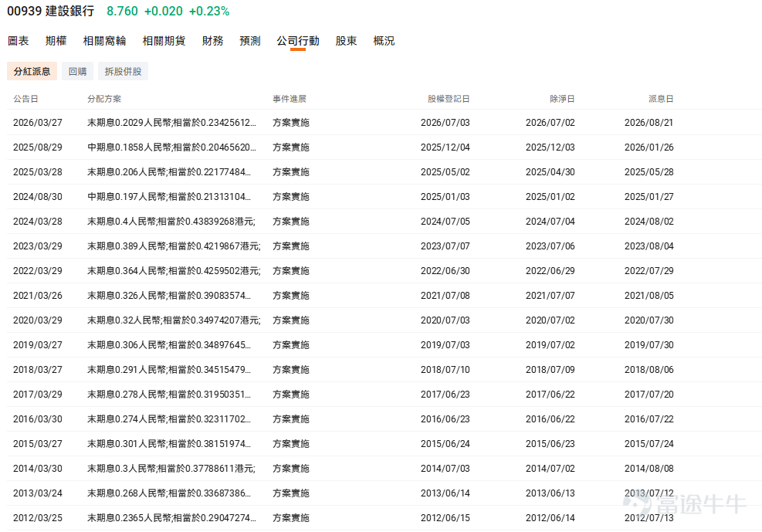Select the 財務 tab
Screen dimensions: 762x532
[212, 41]
